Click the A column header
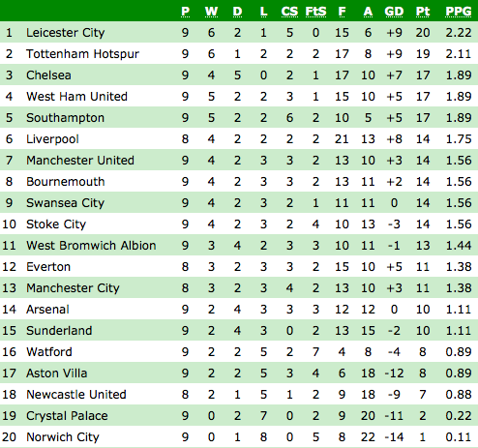 tap(368, 12)
